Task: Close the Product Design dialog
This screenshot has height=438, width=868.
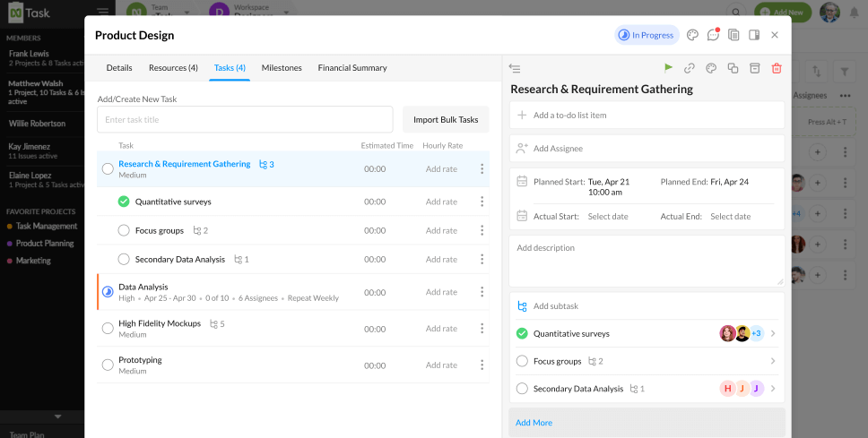Action: [x=775, y=35]
